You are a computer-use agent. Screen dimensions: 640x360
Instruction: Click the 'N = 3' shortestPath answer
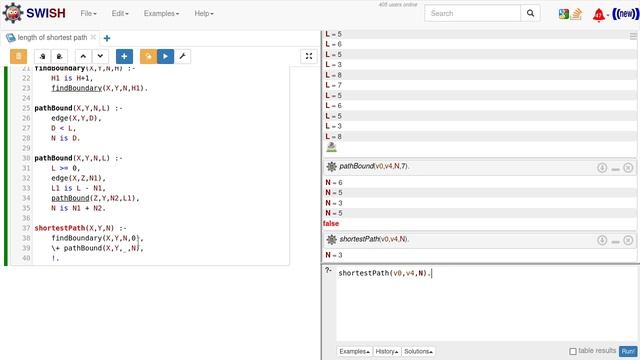(x=480, y=255)
